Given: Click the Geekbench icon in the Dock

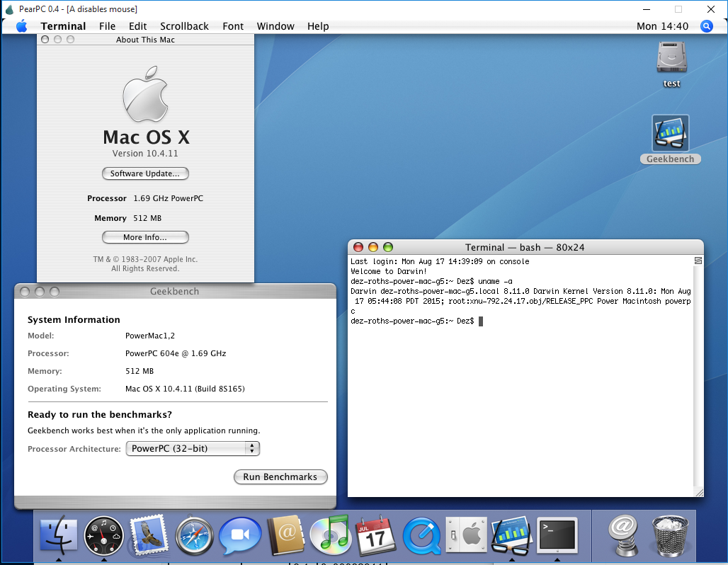Looking at the screenshot, I should (x=511, y=535).
